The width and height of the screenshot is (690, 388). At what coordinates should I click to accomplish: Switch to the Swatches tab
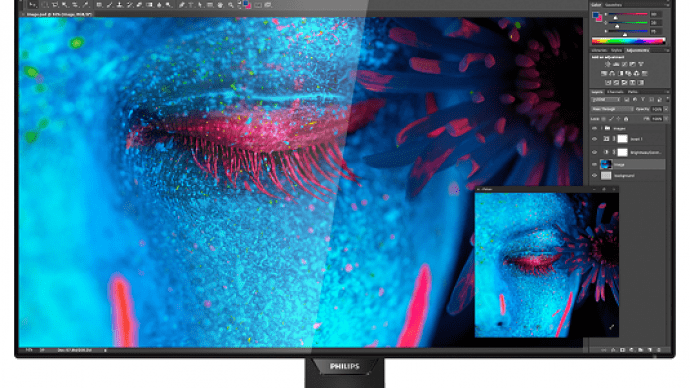point(613,5)
